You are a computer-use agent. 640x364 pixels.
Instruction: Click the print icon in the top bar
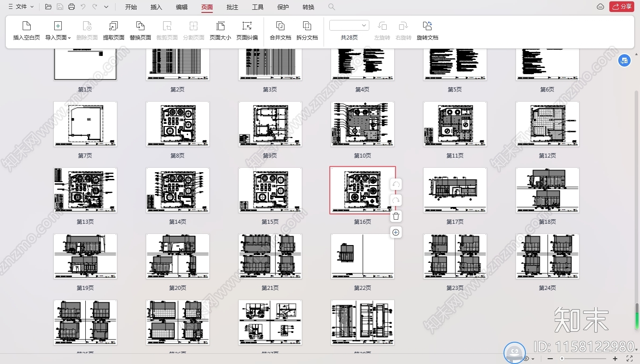coord(72,7)
